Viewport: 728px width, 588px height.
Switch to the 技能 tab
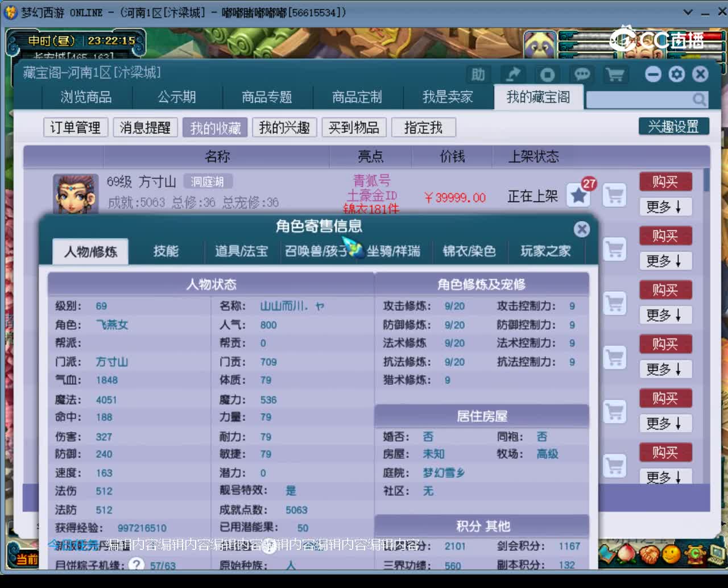click(166, 251)
